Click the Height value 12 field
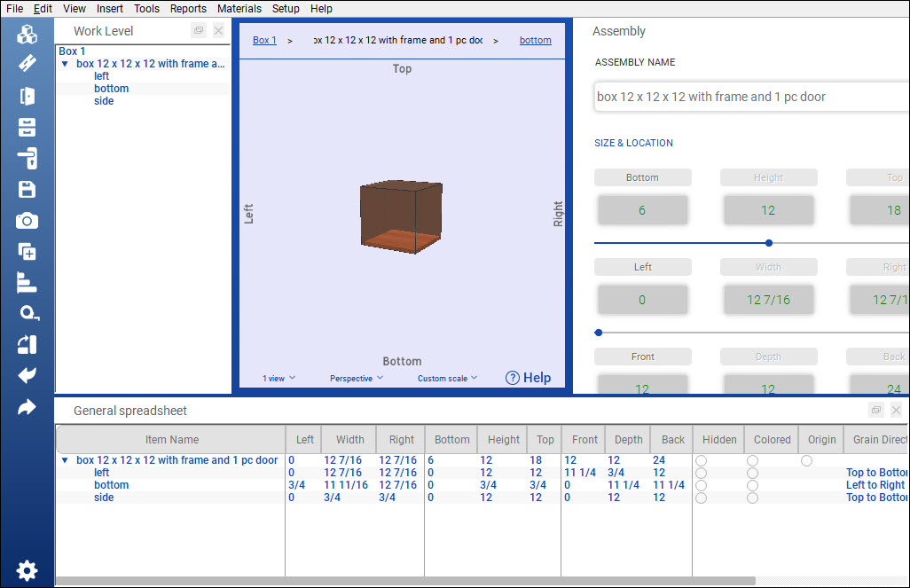The width and height of the screenshot is (910, 588). pos(768,210)
